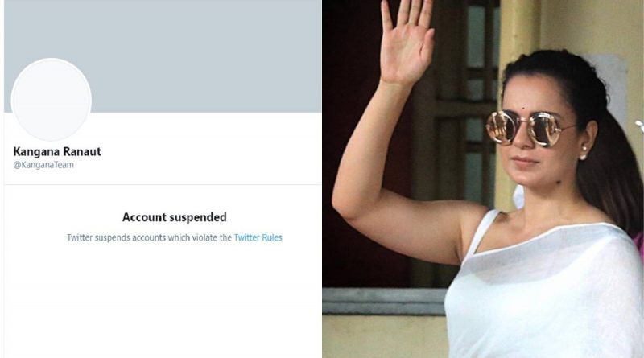Click the round mirrored sunglasses

[x=532, y=128]
